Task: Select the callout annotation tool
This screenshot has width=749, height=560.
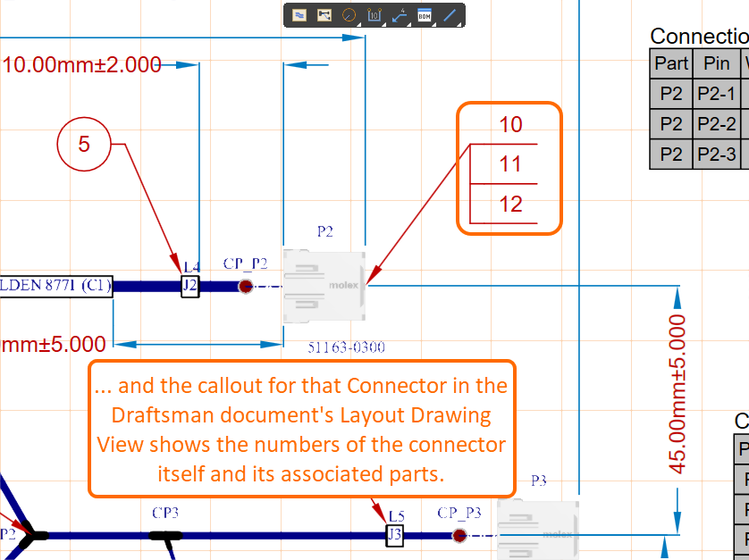Action: point(400,15)
